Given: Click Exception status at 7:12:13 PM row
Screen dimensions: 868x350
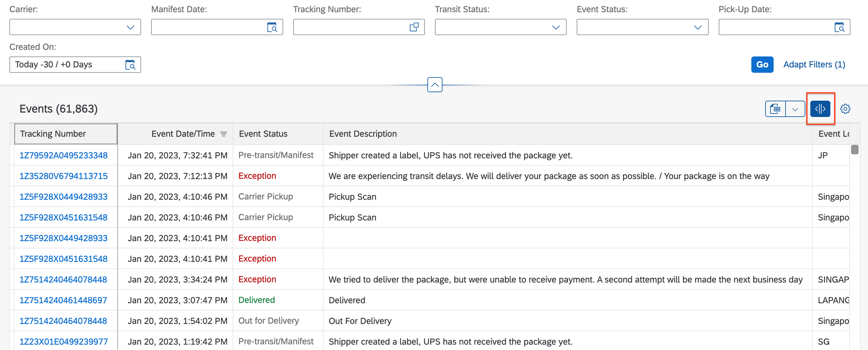Looking at the screenshot, I should point(257,176).
